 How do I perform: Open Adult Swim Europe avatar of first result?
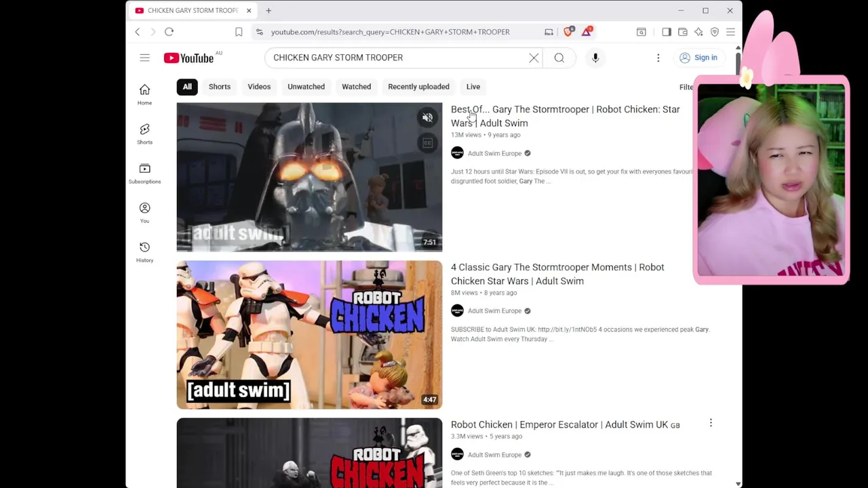click(457, 153)
